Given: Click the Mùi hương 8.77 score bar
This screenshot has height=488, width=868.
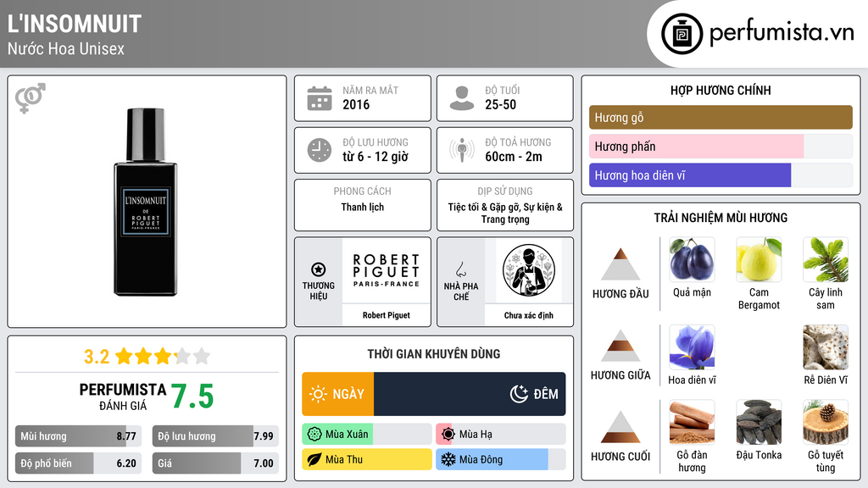Looking at the screenshot, I should tap(78, 436).
